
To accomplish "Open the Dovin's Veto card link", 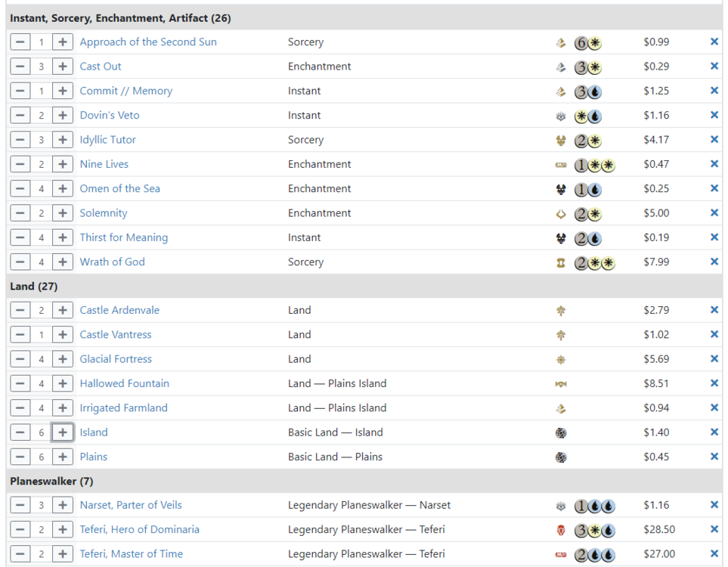I will 110,116.
